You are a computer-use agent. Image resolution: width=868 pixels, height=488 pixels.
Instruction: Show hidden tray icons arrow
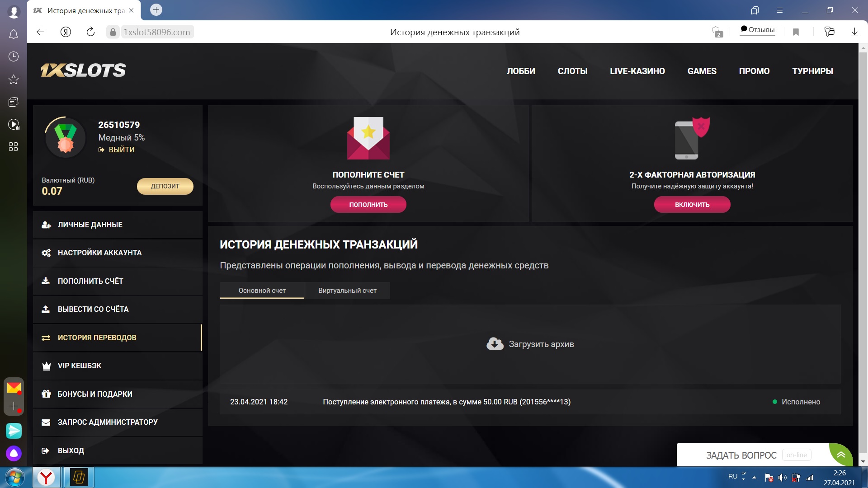click(x=754, y=477)
